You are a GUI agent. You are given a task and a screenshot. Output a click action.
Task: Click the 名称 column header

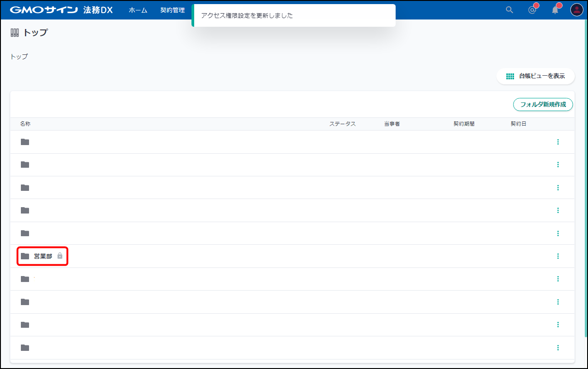[25, 124]
